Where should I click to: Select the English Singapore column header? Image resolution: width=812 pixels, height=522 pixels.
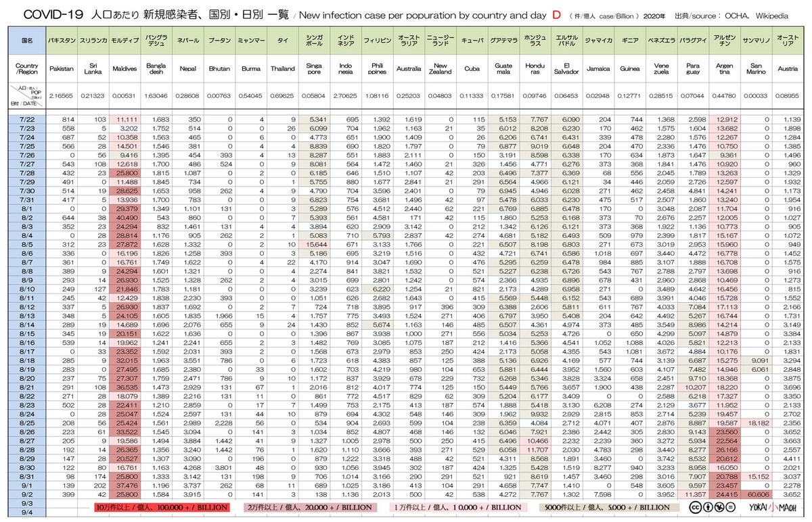point(314,68)
